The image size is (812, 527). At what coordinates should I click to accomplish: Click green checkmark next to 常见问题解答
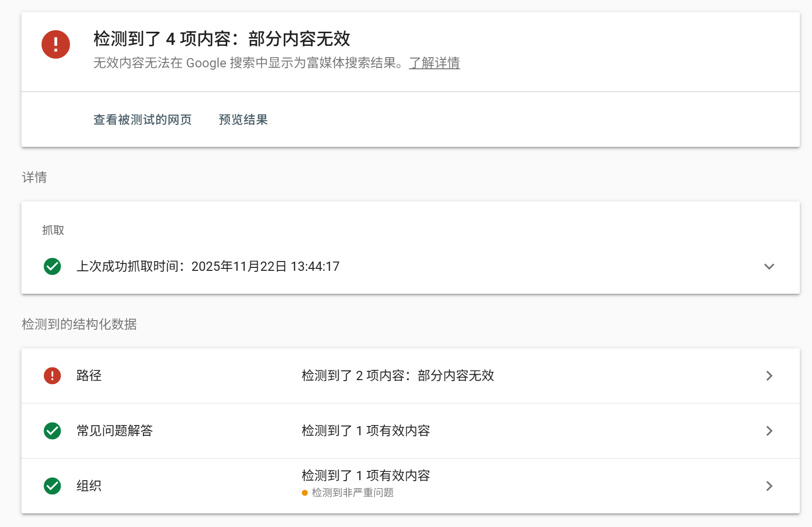pos(52,431)
